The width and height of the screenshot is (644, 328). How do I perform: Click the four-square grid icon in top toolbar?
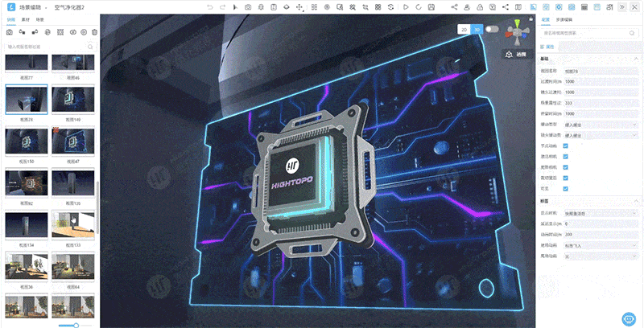314,7
